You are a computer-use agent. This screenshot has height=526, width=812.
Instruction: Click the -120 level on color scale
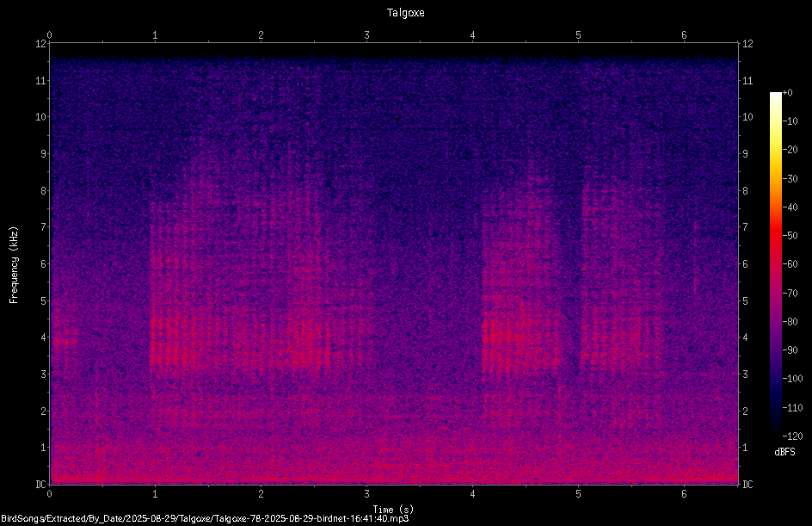click(792, 436)
